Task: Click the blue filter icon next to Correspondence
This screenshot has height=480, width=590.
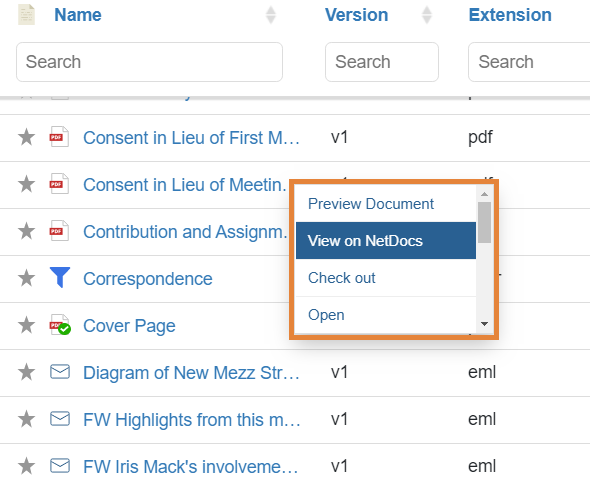Action: 60,278
